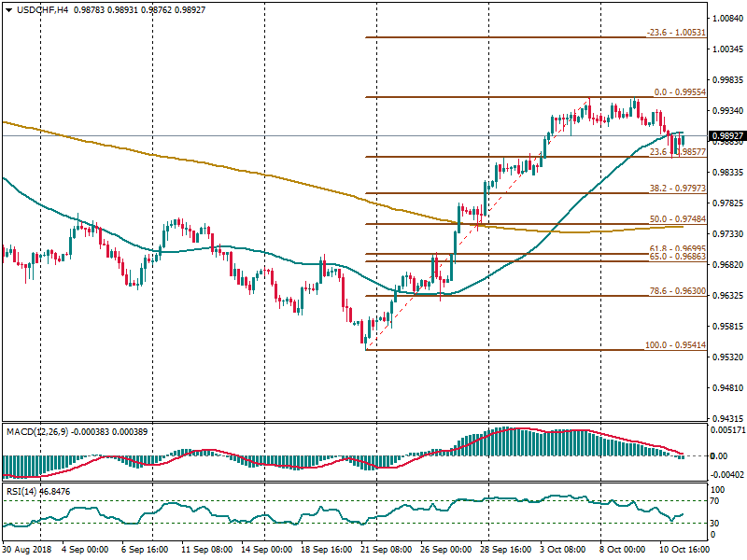Image resolution: width=747 pixels, height=560 pixels.
Task: Select the 0.0 - 0.99554 Fibonacci label
Action: point(680,91)
